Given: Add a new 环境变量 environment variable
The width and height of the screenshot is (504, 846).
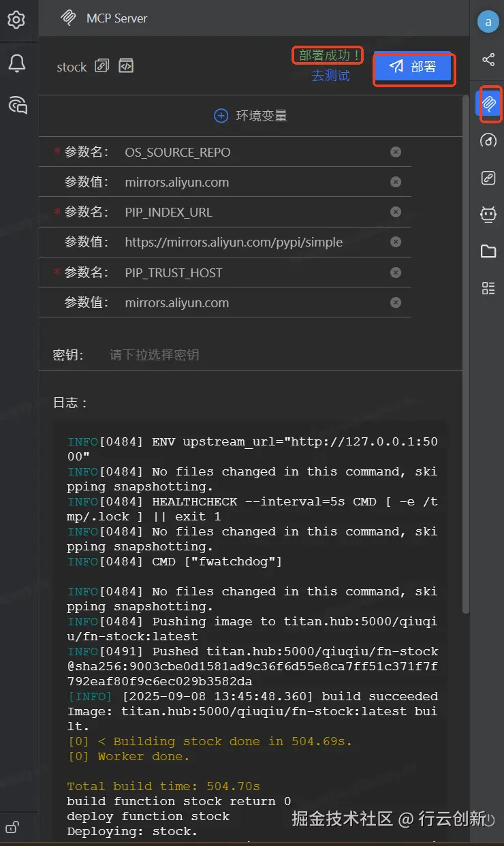Looking at the screenshot, I should tap(250, 116).
